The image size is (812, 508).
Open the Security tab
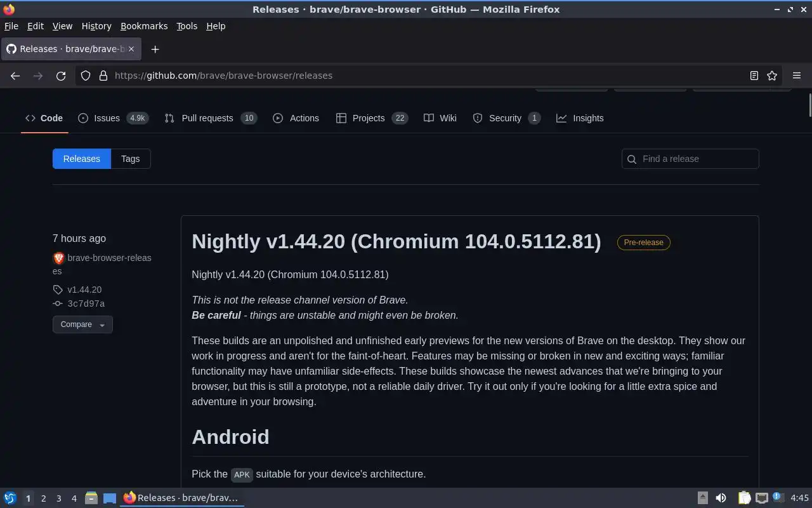point(507,118)
